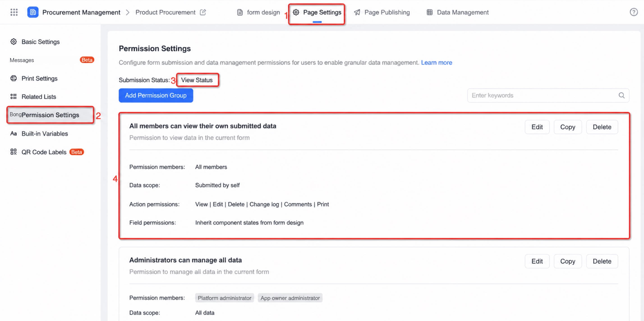Viewport: 644px width, 321px height.
Task: Go to the Data Management tab
Action: pyautogui.click(x=458, y=12)
